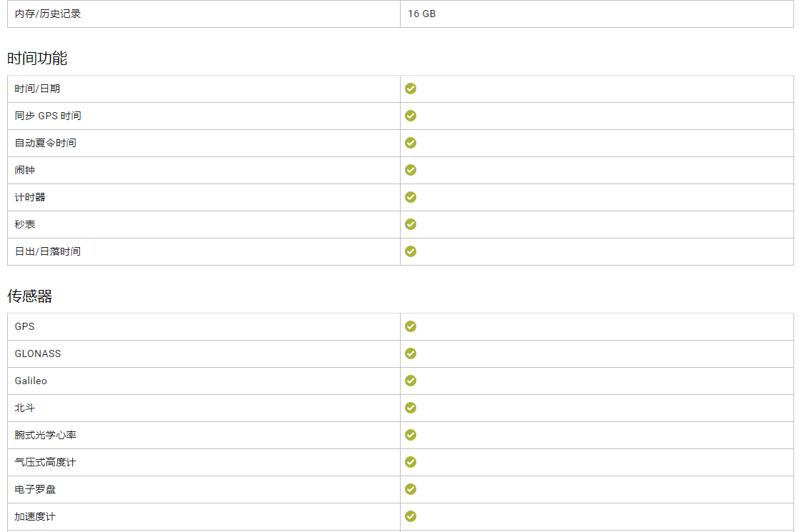Click the 气压式高度计 checkmark icon

[x=410, y=462]
